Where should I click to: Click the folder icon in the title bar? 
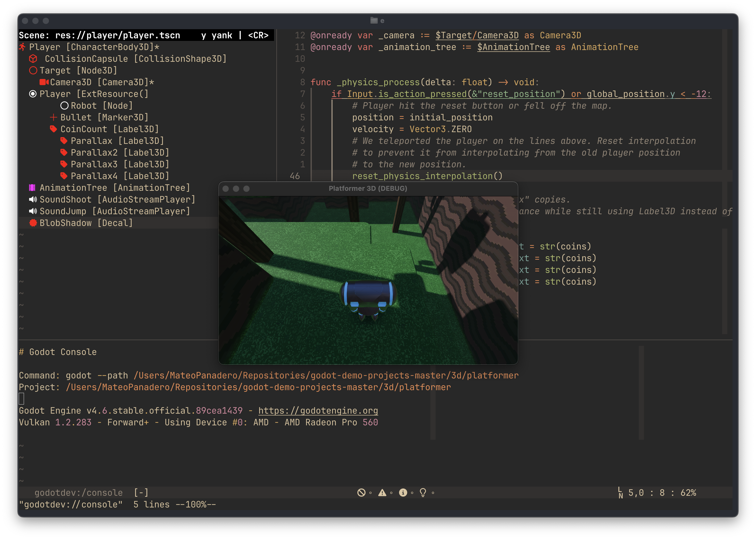[x=374, y=21]
